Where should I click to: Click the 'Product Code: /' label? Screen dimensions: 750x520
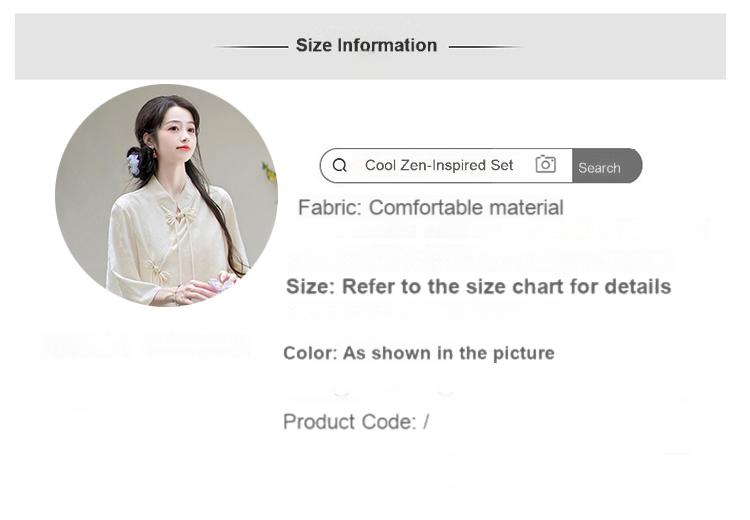tap(356, 422)
